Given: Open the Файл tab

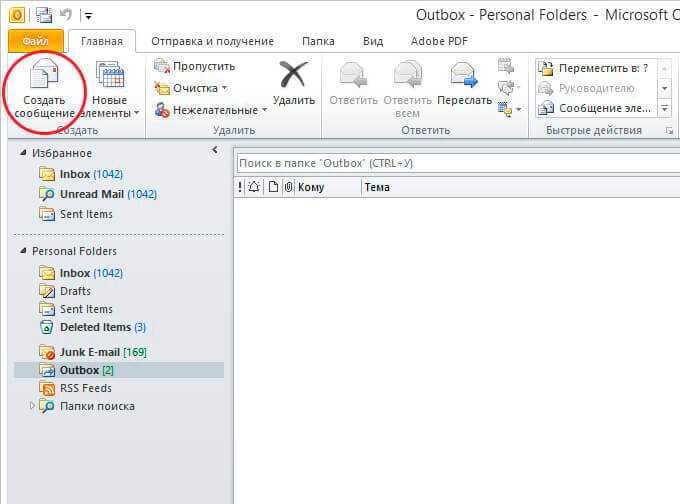Looking at the screenshot, I should click(x=36, y=41).
